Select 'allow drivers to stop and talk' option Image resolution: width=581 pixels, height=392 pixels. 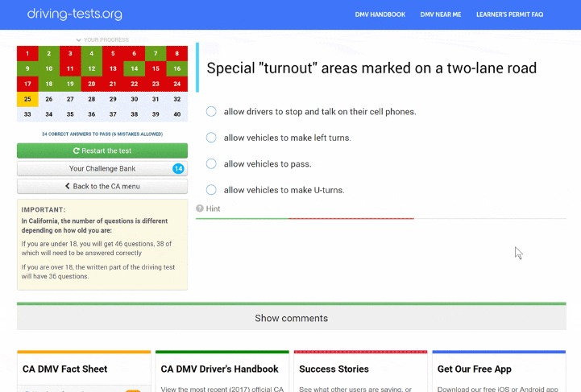pyautogui.click(x=211, y=112)
